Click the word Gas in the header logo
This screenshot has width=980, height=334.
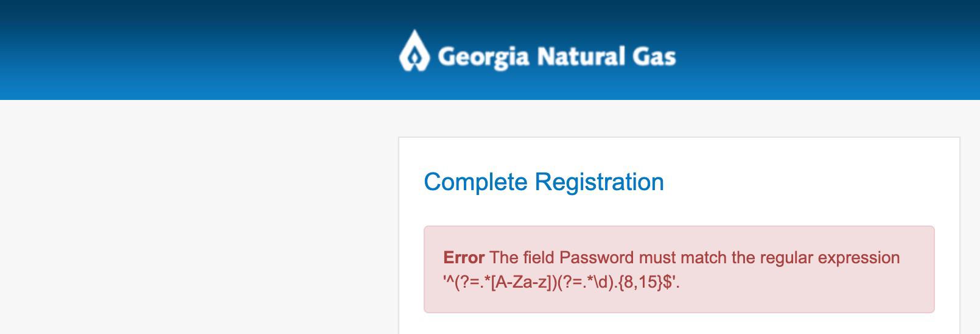click(654, 56)
